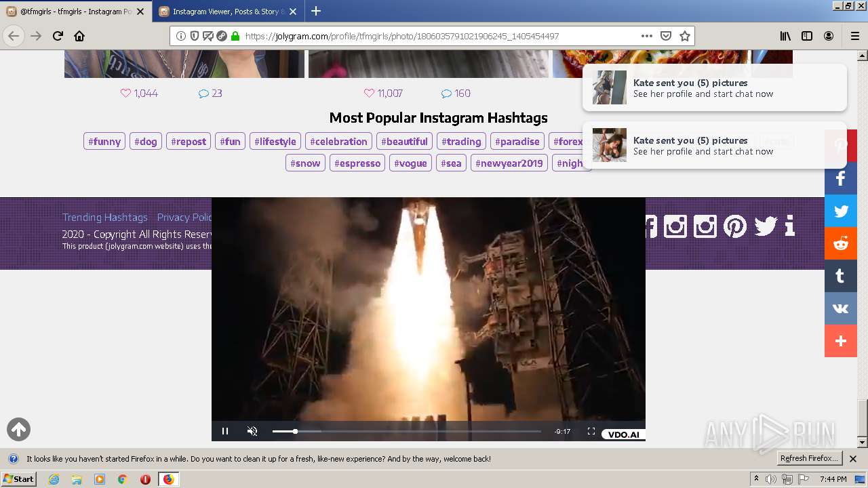Open Firefox library view
Screen dimensions: 868x488
(785, 36)
